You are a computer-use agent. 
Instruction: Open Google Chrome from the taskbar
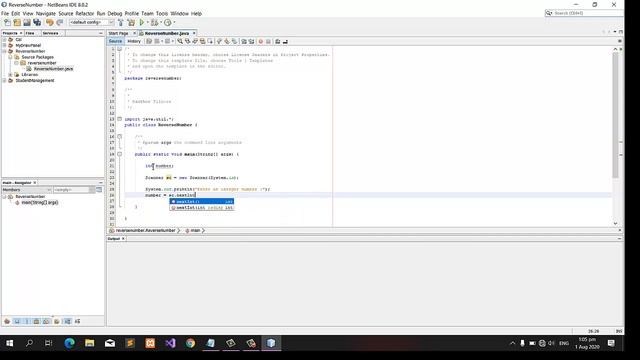(191, 343)
